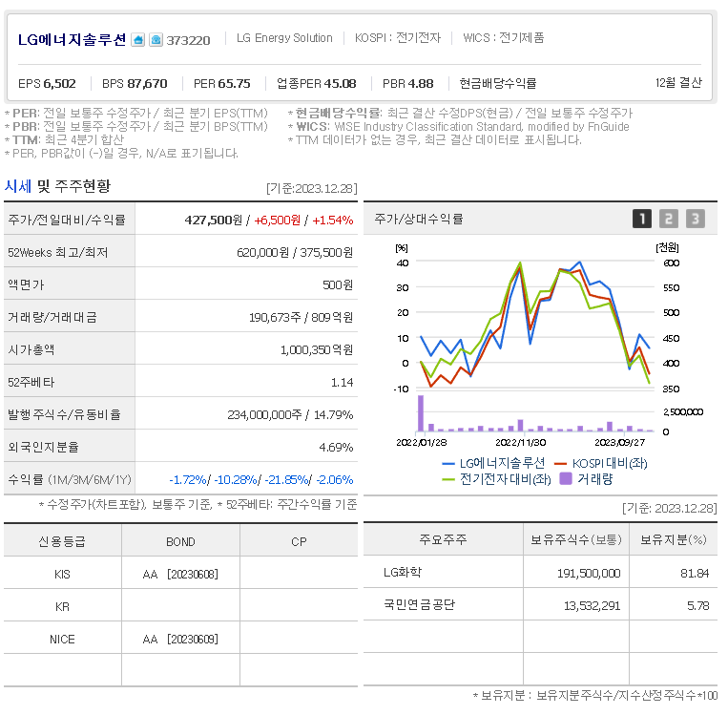Select the 주가/상대수익률 chart title
Image resolution: width=728 pixels, height=715 pixels.
click(419, 219)
